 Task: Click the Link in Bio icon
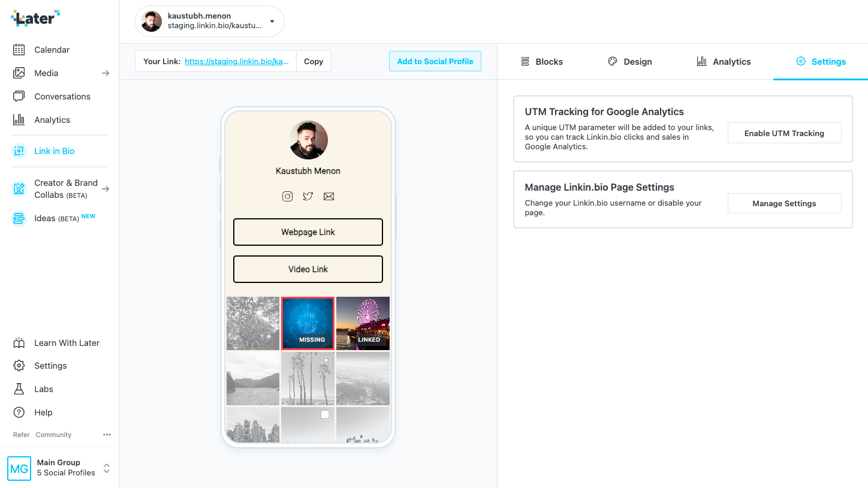[x=19, y=151]
